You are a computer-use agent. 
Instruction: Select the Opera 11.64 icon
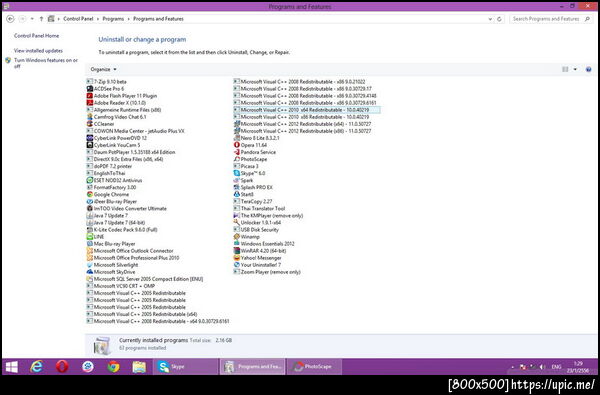[236, 145]
